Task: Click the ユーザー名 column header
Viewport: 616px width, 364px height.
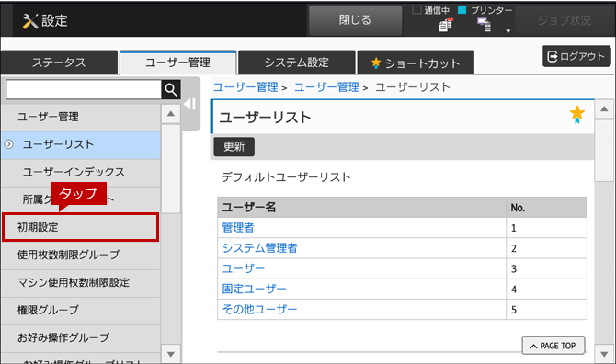Action: (362, 208)
